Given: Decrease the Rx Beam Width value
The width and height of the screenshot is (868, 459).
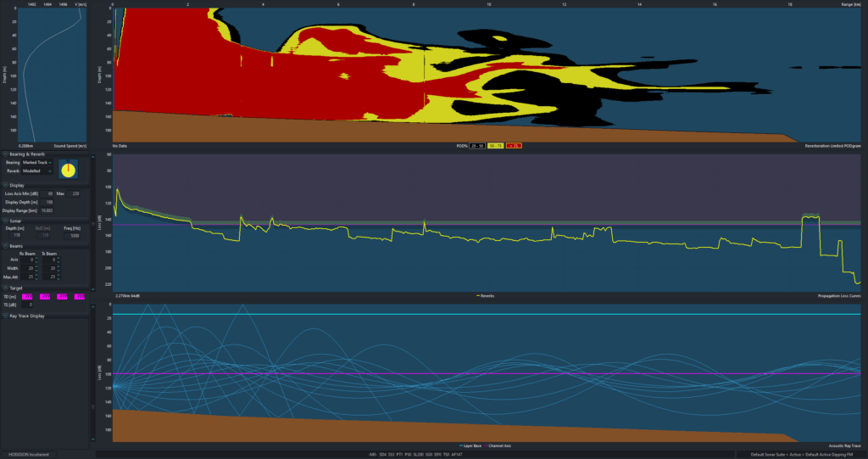Looking at the screenshot, I should 36,270.
